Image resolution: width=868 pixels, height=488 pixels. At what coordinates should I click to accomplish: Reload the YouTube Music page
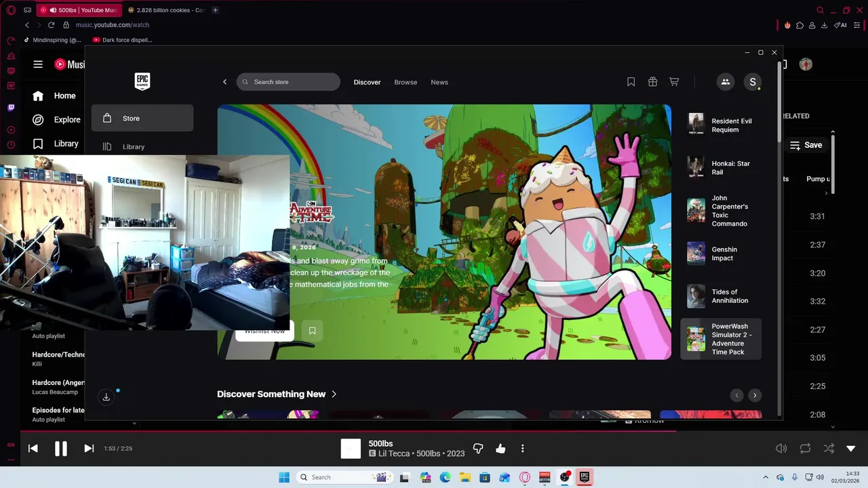click(51, 25)
